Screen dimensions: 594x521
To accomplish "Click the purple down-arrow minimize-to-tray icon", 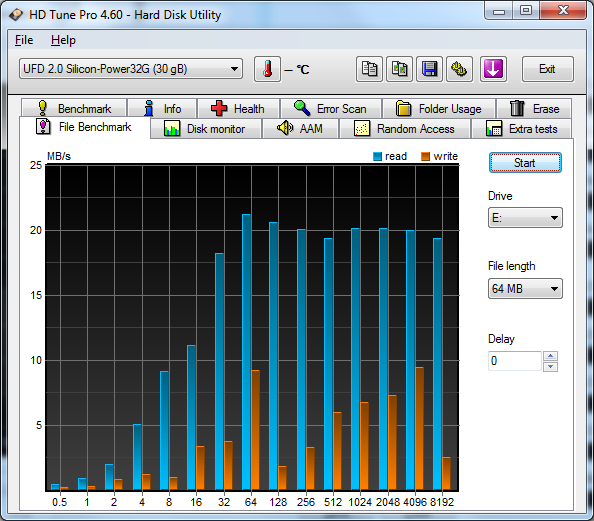I will [x=493, y=69].
